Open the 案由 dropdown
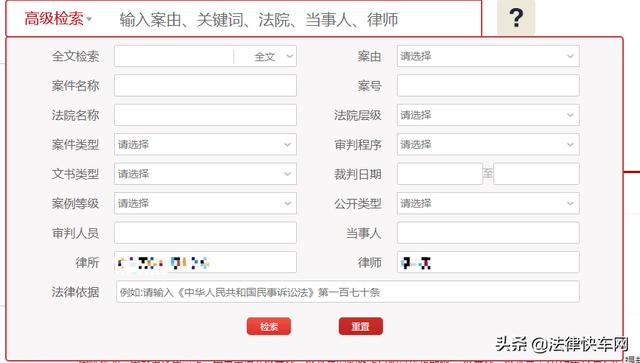 pos(488,56)
